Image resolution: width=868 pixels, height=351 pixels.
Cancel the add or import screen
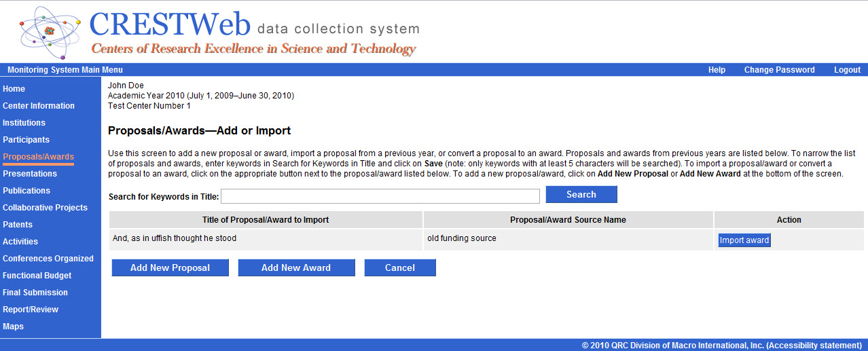400,267
